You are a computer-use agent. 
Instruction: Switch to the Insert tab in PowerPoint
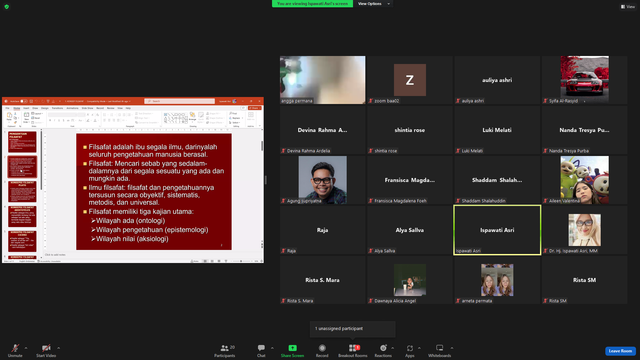point(26,108)
